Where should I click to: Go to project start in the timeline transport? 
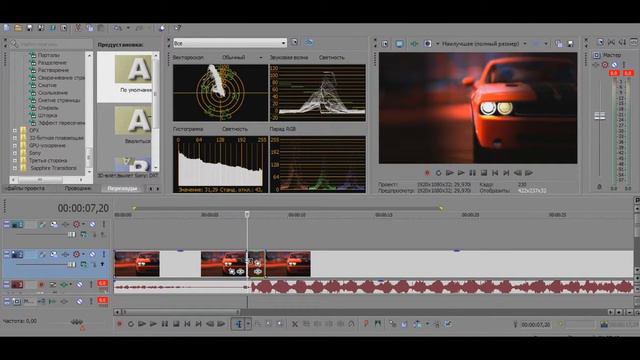(x=187, y=324)
